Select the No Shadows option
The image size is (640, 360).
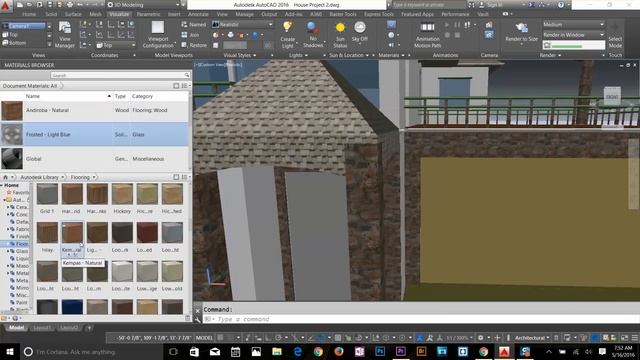(313, 35)
